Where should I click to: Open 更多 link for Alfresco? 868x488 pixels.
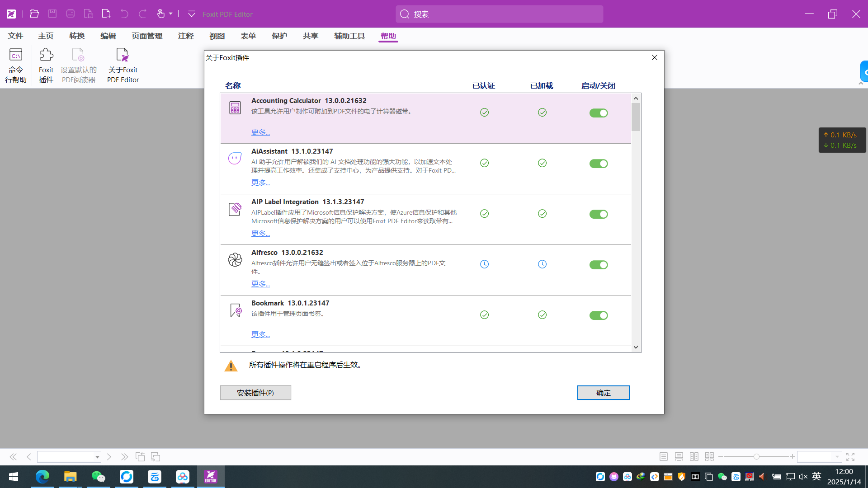260,284
